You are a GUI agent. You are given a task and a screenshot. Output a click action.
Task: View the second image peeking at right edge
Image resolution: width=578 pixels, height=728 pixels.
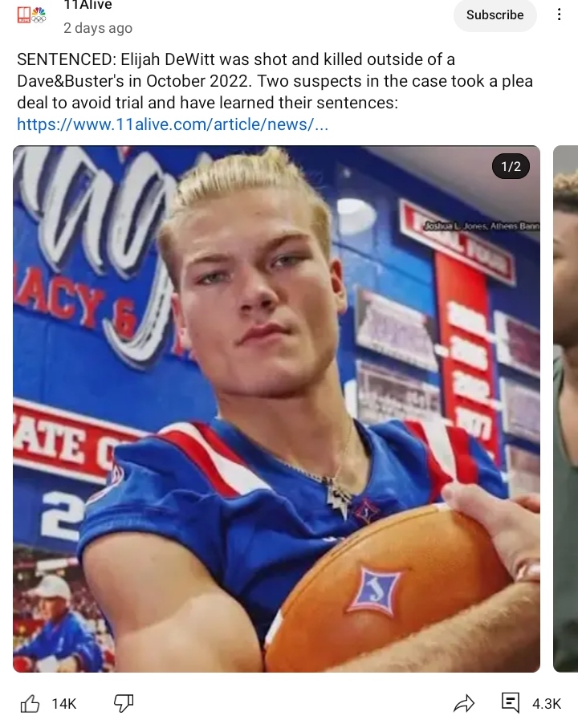[566, 409]
